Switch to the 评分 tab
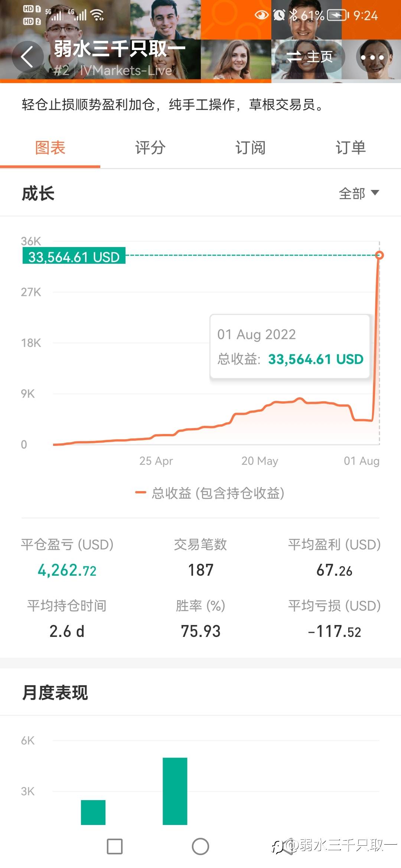 (150, 148)
